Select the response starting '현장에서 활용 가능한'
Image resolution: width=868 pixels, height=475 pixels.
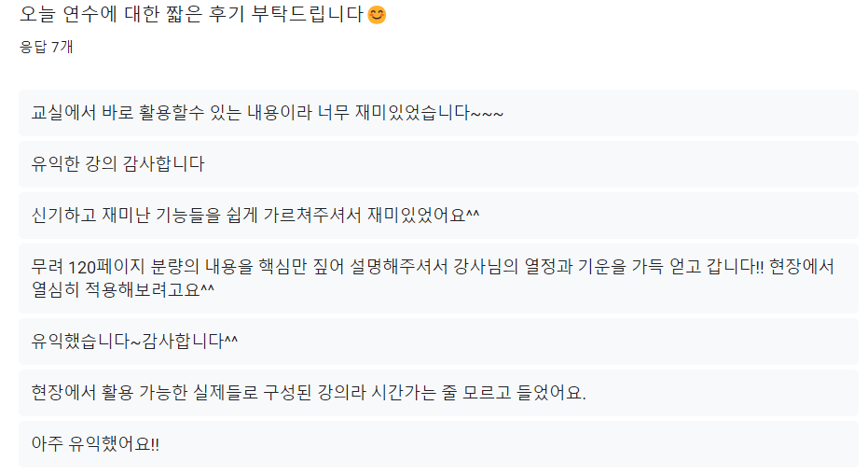coord(437,393)
